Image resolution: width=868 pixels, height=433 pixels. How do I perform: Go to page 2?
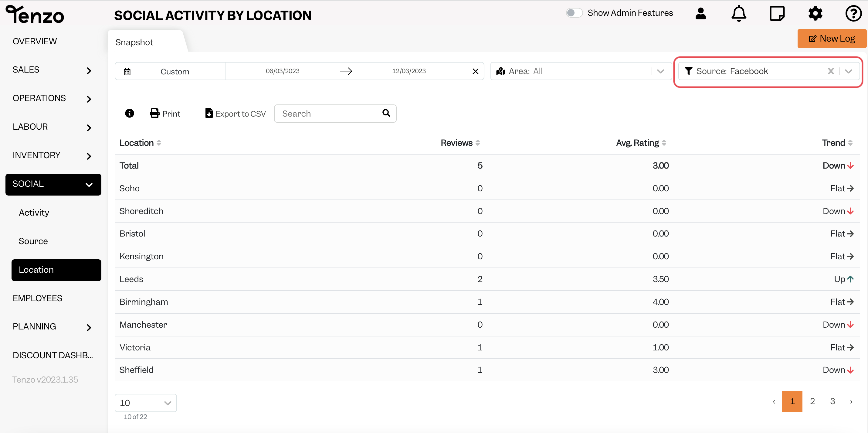click(812, 401)
